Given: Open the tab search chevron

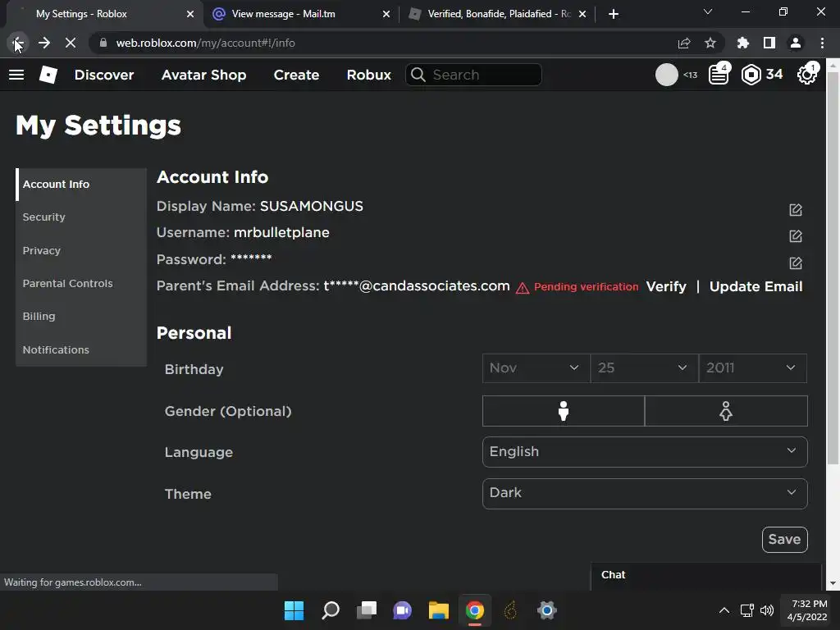Looking at the screenshot, I should [x=708, y=11].
